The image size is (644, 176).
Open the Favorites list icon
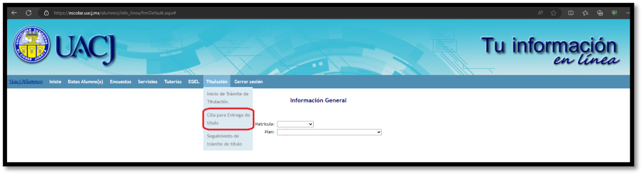[x=585, y=13]
